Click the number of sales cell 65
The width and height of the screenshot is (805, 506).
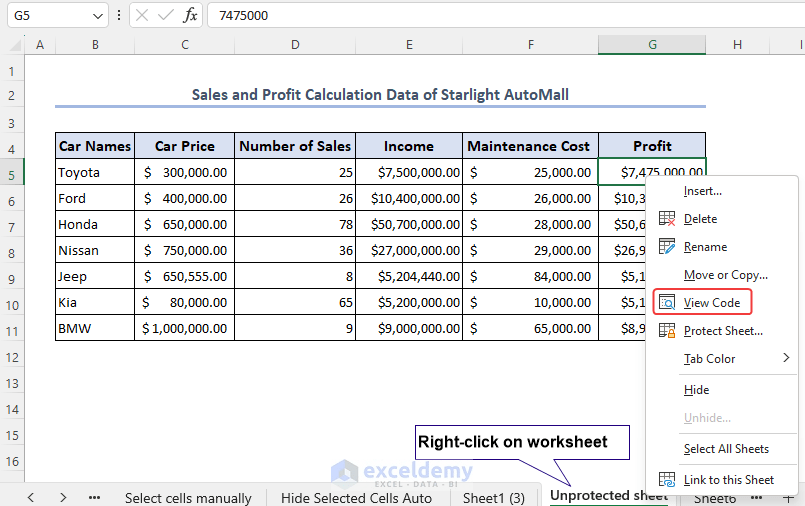click(295, 302)
